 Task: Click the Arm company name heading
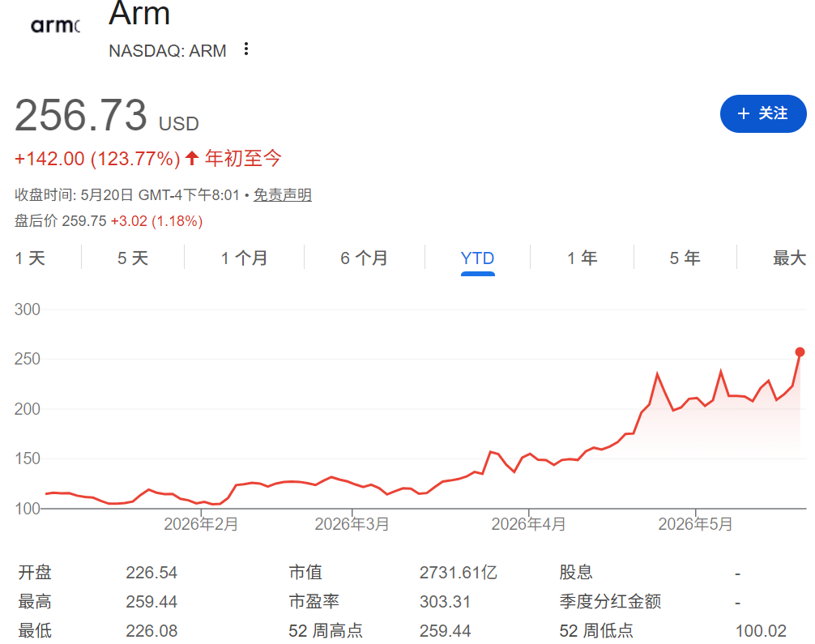pos(139,13)
